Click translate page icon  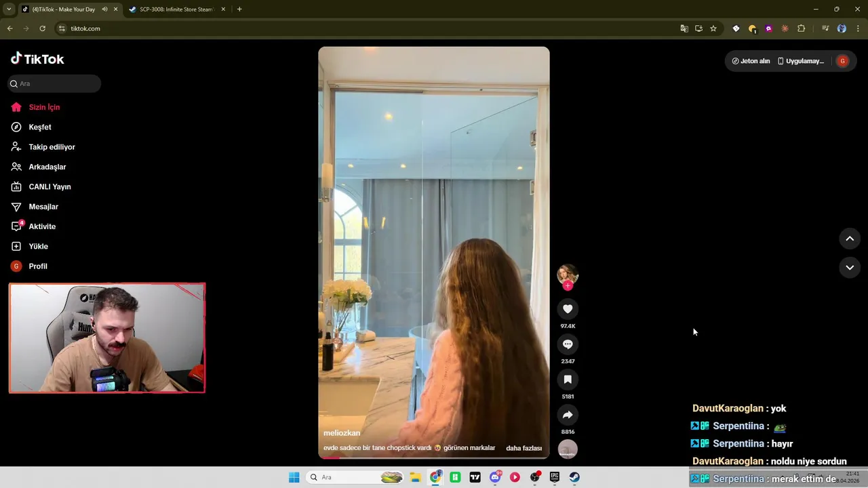coord(684,28)
